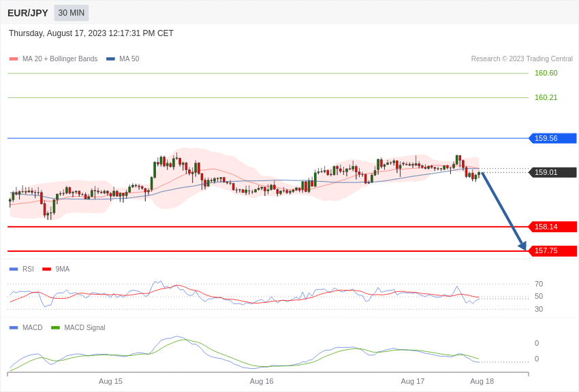Click the chart date and time text
Viewport: 579px width, 392px height.
[91, 33]
